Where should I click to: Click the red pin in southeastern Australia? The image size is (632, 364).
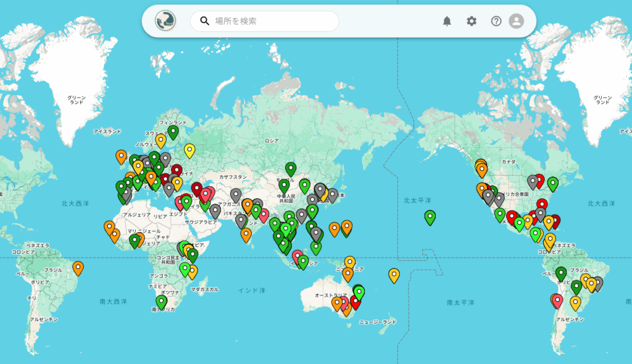(x=355, y=302)
